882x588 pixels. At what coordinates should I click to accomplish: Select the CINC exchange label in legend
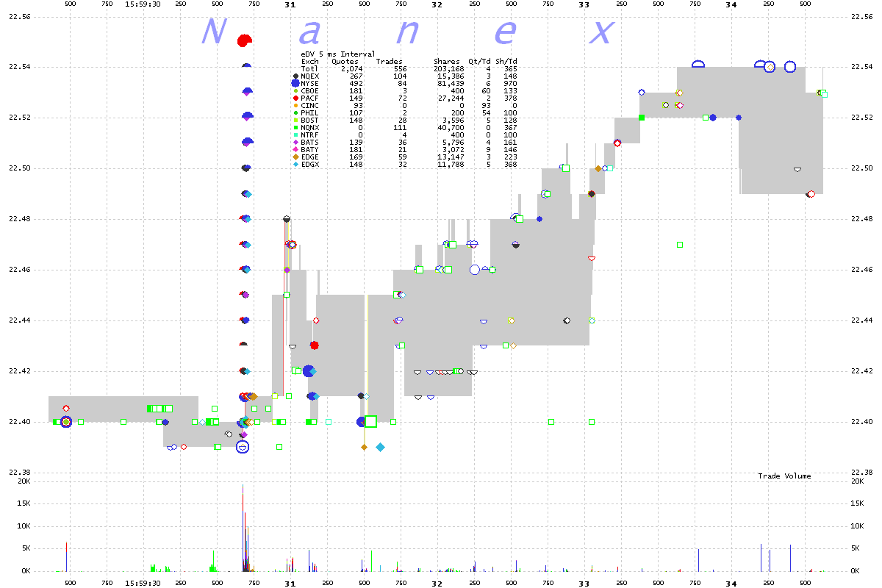[309, 105]
